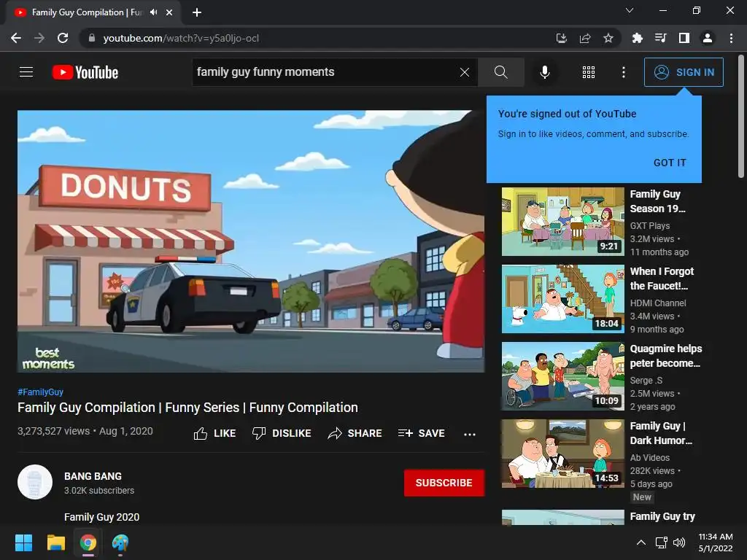The image size is (747, 560).
Task: Click the forward navigation arrow
Action: tap(39, 38)
